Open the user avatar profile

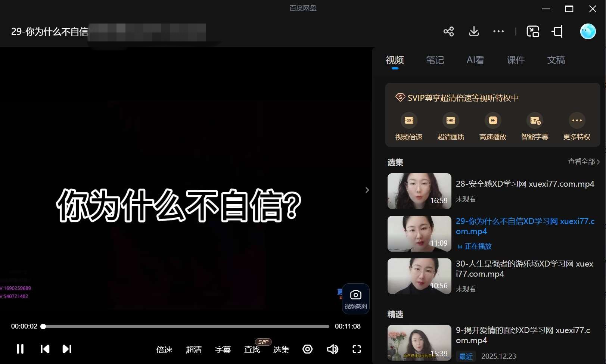coord(588,31)
